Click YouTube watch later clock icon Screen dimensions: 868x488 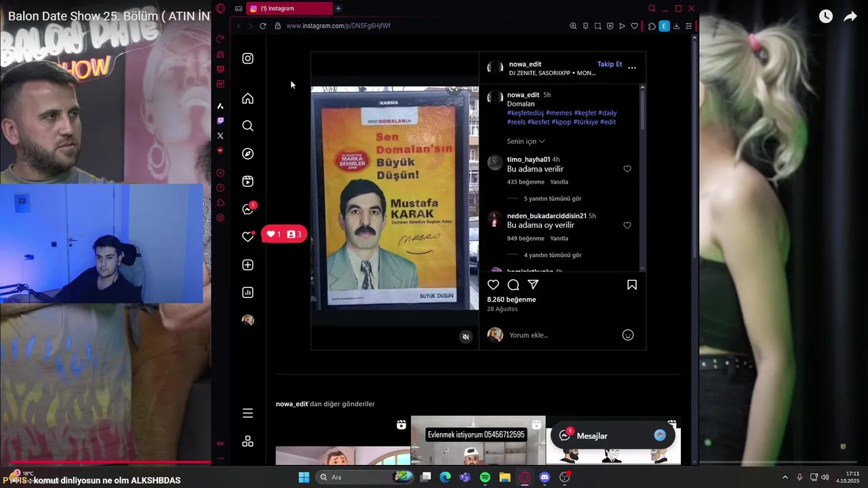click(x=825, y=16)
